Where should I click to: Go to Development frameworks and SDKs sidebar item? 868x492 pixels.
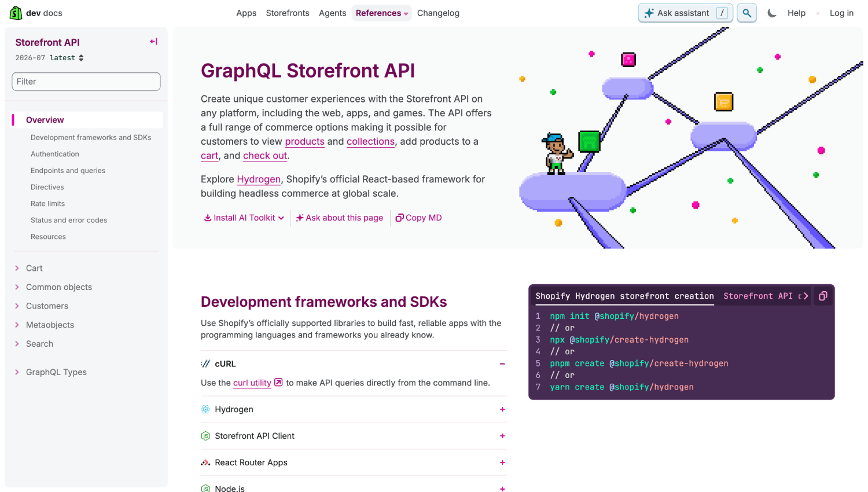pyautogui.click(x=91, y=137)
